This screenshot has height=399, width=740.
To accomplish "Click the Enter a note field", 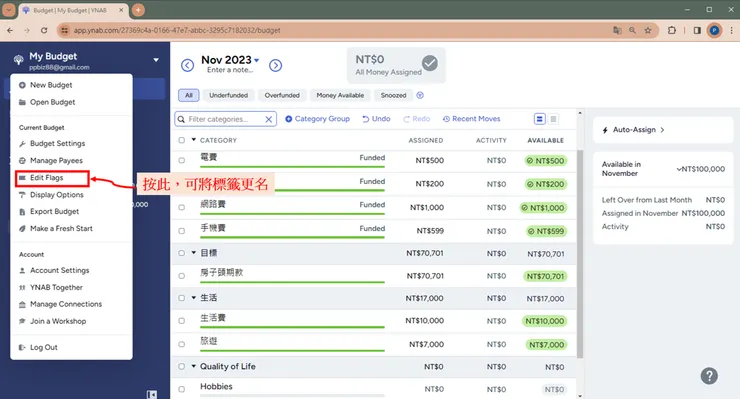I will pos(230,70).
